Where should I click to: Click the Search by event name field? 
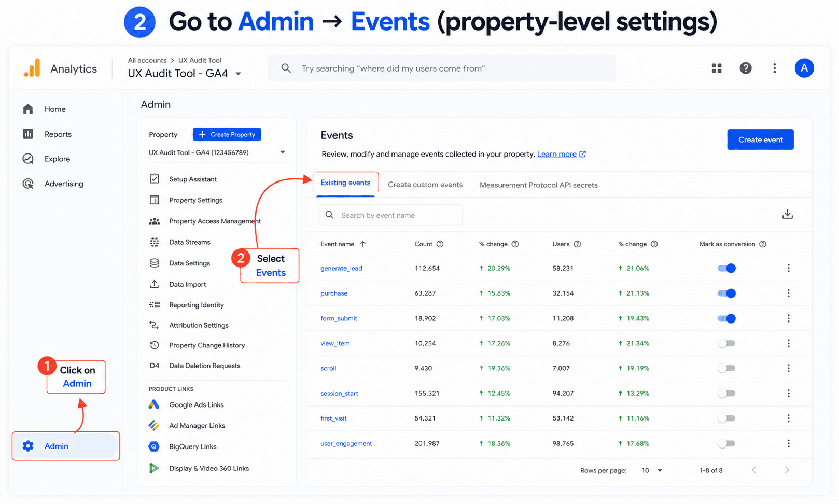pyautogui.click(x=390, y=215)
